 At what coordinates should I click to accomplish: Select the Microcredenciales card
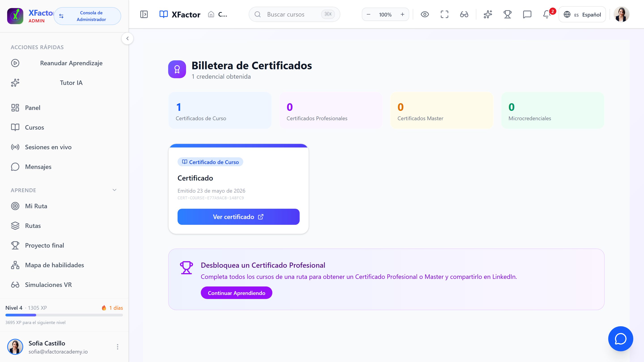coord(553,110)
